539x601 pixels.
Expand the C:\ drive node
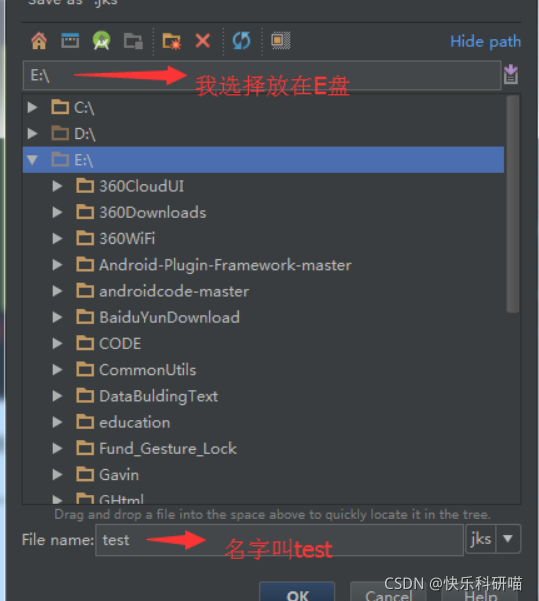click(x=33, y=107)
